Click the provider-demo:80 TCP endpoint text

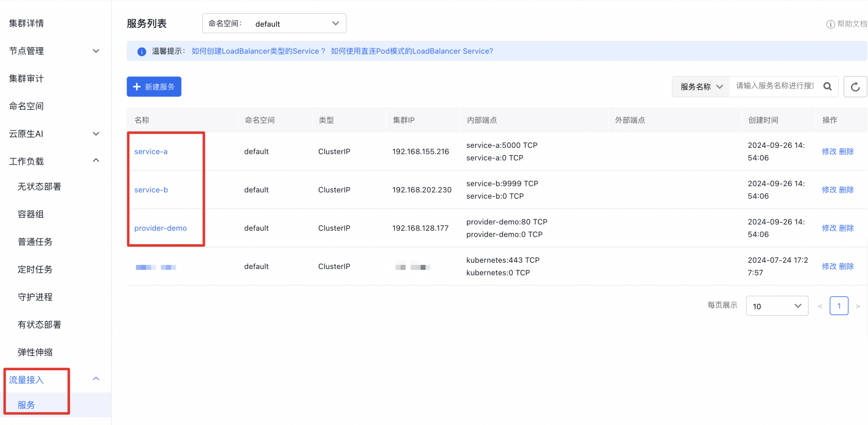[507, 222]
